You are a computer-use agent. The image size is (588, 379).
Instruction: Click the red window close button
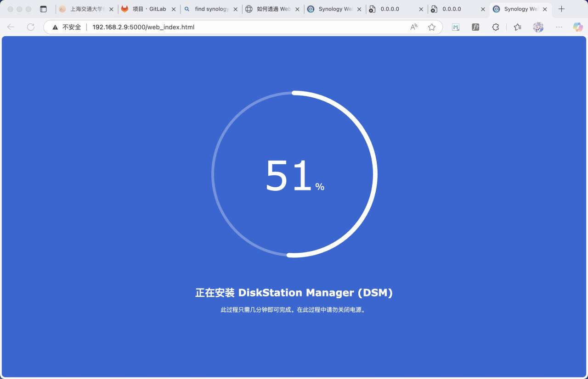point(11,9)
